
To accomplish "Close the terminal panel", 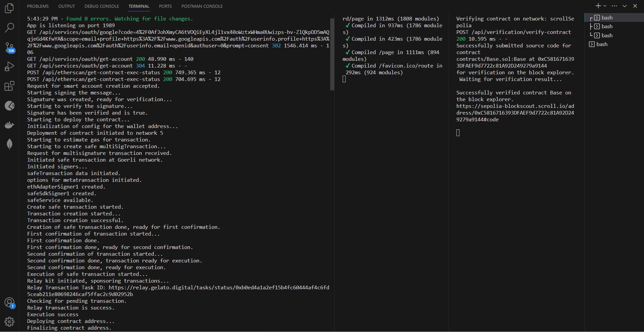I will point(635,6).
